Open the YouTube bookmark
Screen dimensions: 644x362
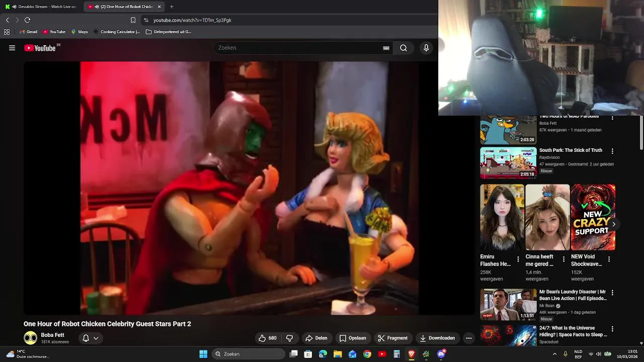(x=54, y=32)
